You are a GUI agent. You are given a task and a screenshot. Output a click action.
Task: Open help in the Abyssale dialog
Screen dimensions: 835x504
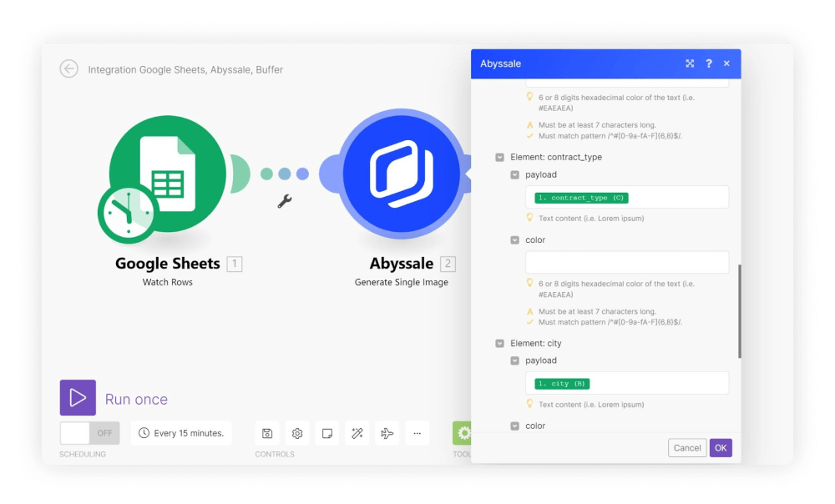coord(709,63)
